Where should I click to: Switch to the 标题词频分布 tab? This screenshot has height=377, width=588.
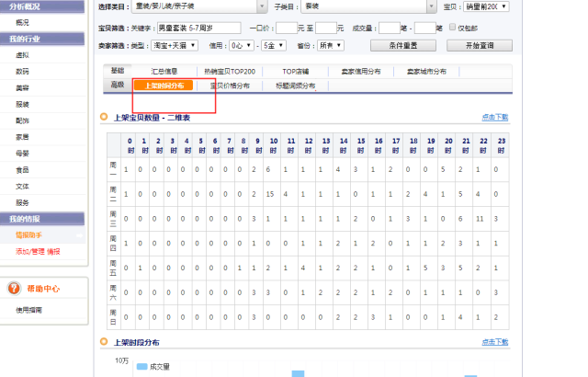[296, 86]
